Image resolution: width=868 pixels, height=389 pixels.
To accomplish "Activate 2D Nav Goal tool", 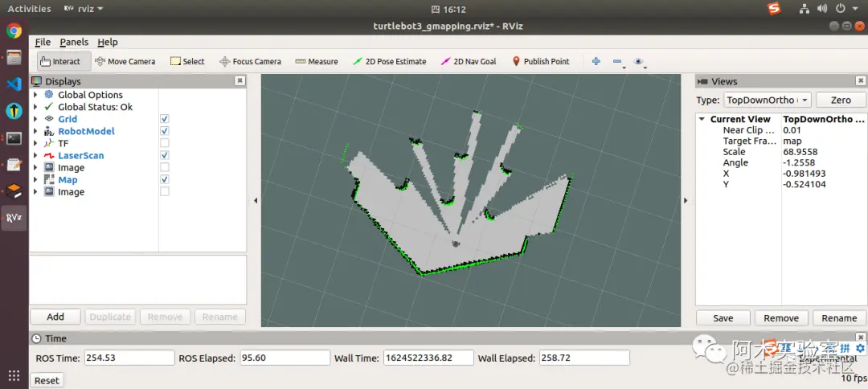I will tap(469, 61).
